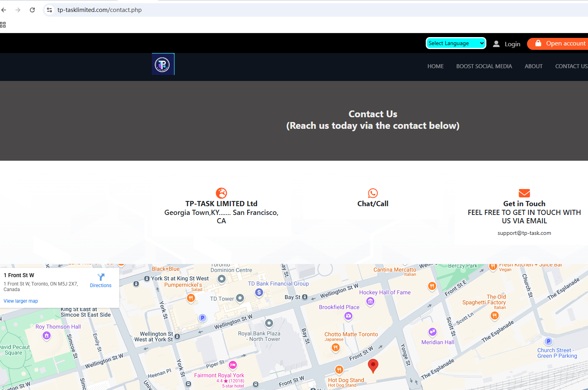588x390 pixels.
Task: Click the TD Bank Financial Group marker
Action: [x=259, y=292]
